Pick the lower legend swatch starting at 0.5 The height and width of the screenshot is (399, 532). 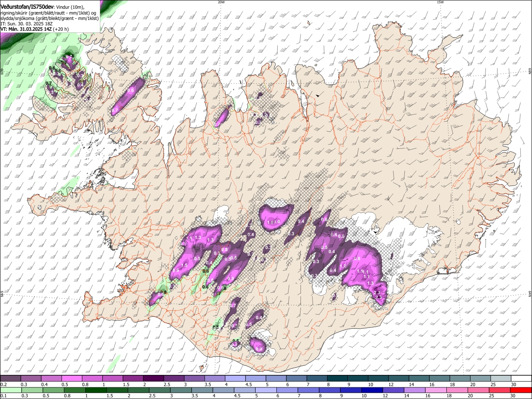pos(53,390)
